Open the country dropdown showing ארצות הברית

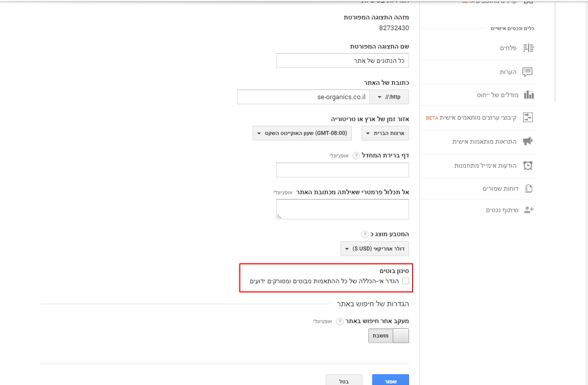click(385, 133)
